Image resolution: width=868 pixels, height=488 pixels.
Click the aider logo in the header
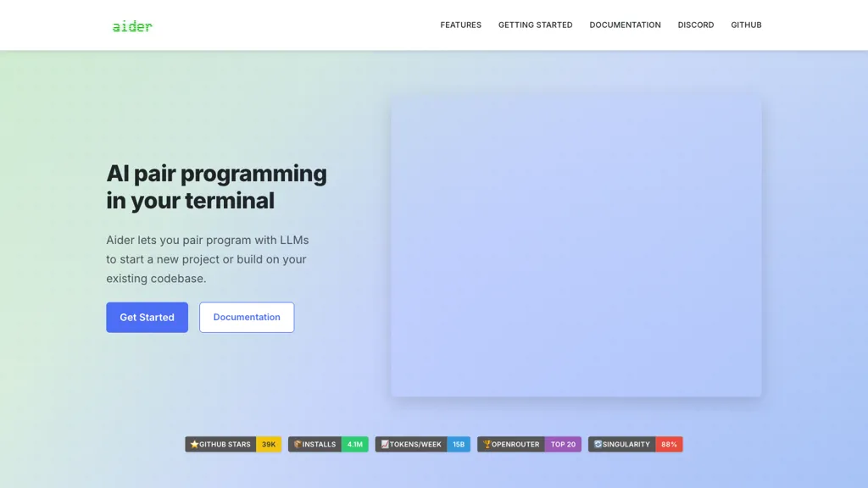click(x=132, y=25)
